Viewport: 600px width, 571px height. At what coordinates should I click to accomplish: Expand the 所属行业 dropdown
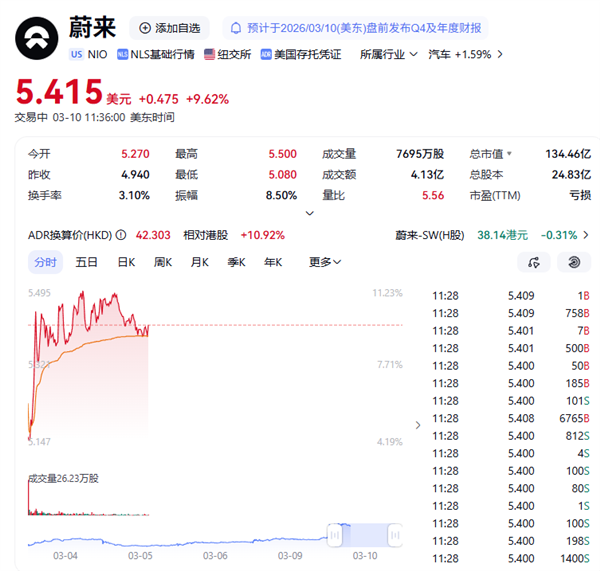pos(388,54)
